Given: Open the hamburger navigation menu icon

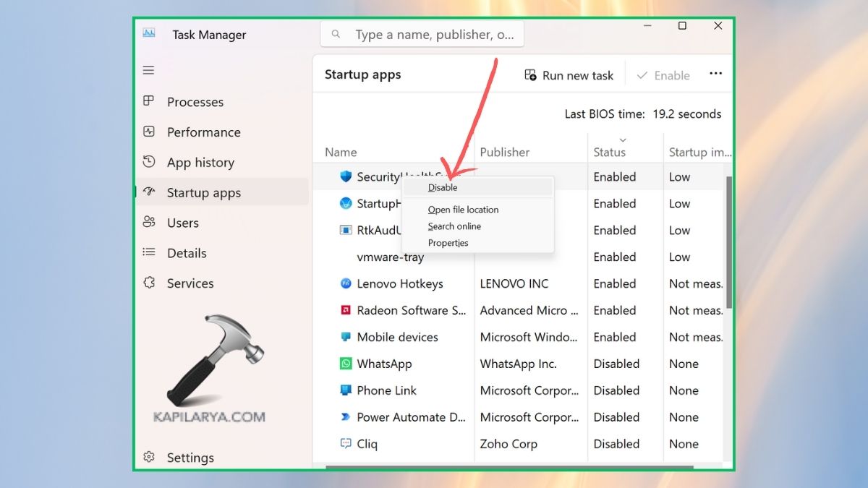Looking at the screenshot, I should pos(148,70).
